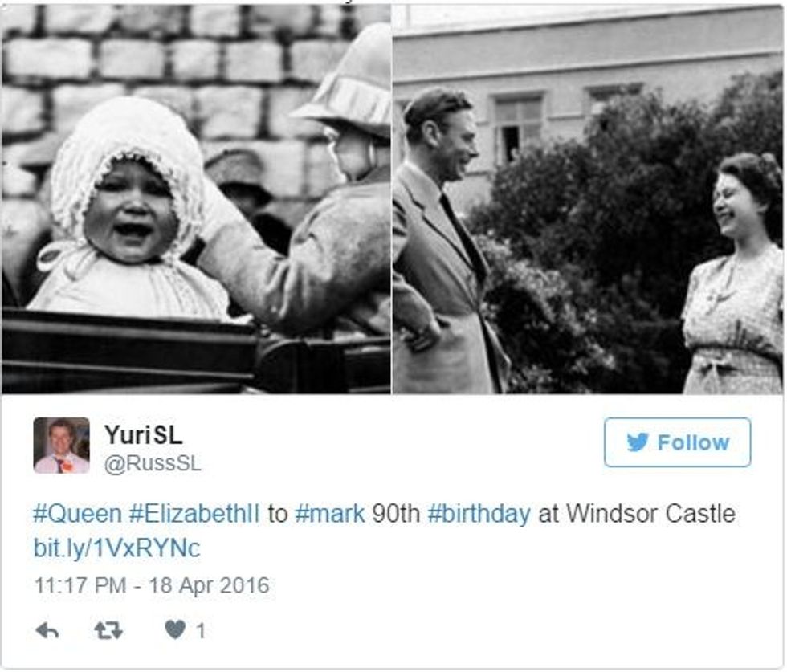Image resolution: width=787 pixels, height=672 pixels.
Task: Click the 'Windsor Castle' tweet text
Action: point(651,513)
